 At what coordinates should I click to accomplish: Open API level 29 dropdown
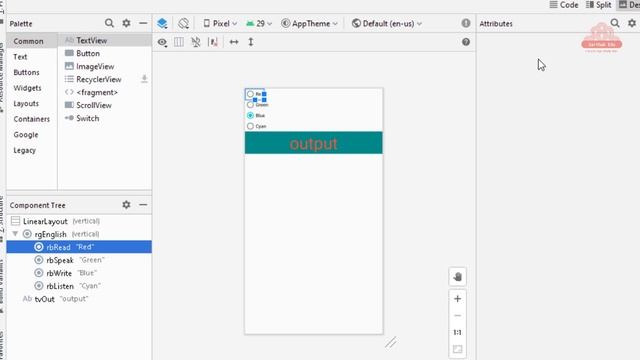point(259,23)
